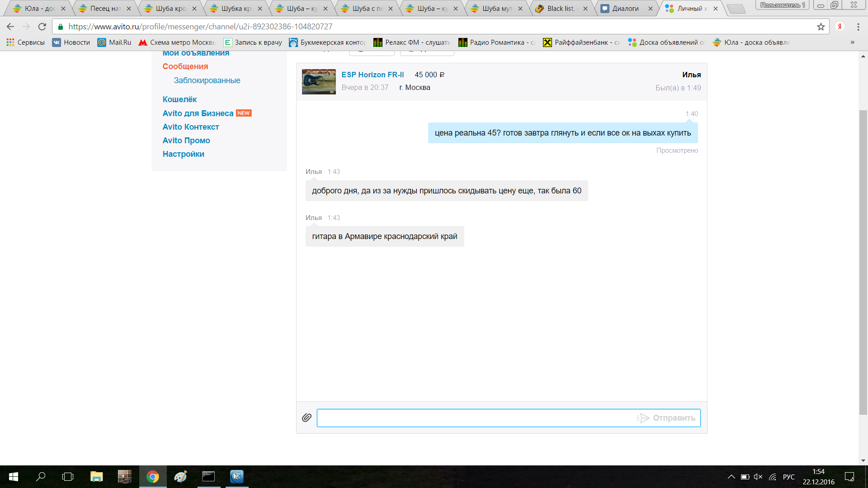Open the ESP Horizon FR-II listing link
This screenshot has height=488, width=868.
click(373, 75)
